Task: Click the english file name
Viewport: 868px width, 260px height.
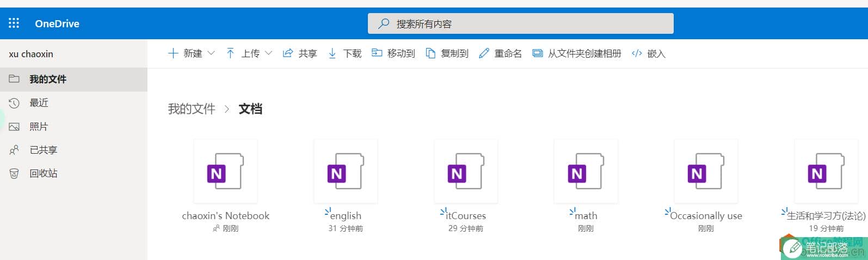Action: click(x=346, y=216)
